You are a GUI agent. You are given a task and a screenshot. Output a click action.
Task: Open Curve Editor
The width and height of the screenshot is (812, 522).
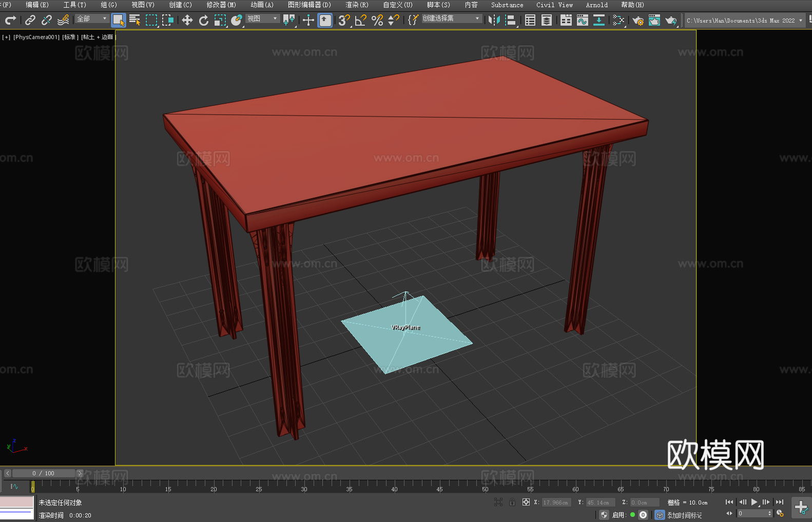coord(583,20)
